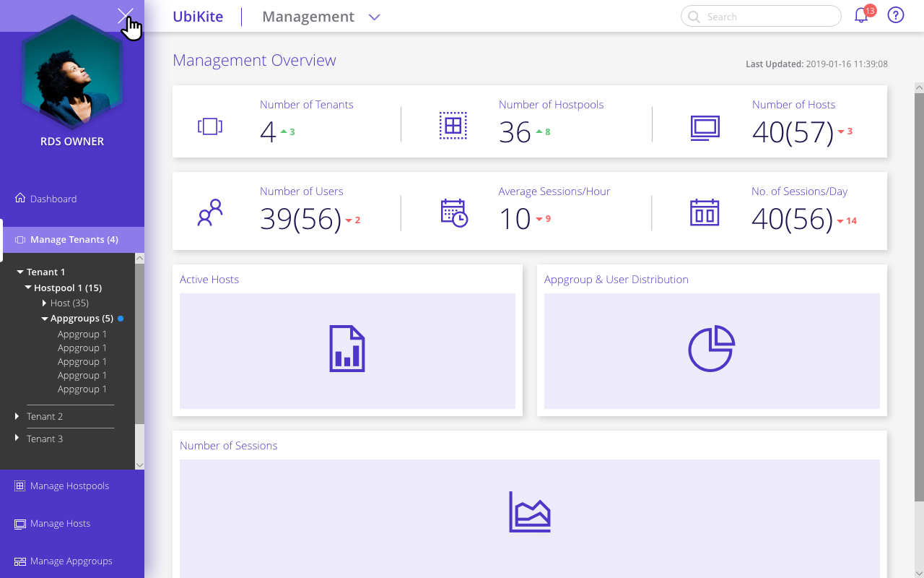Expand the Tenant 2 node

(x=17, y=416)
